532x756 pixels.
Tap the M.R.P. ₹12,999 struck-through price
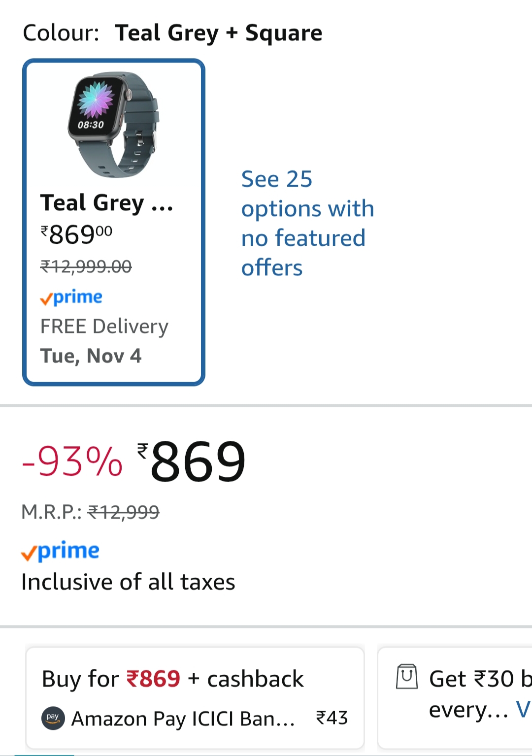[x=123, y=512]
